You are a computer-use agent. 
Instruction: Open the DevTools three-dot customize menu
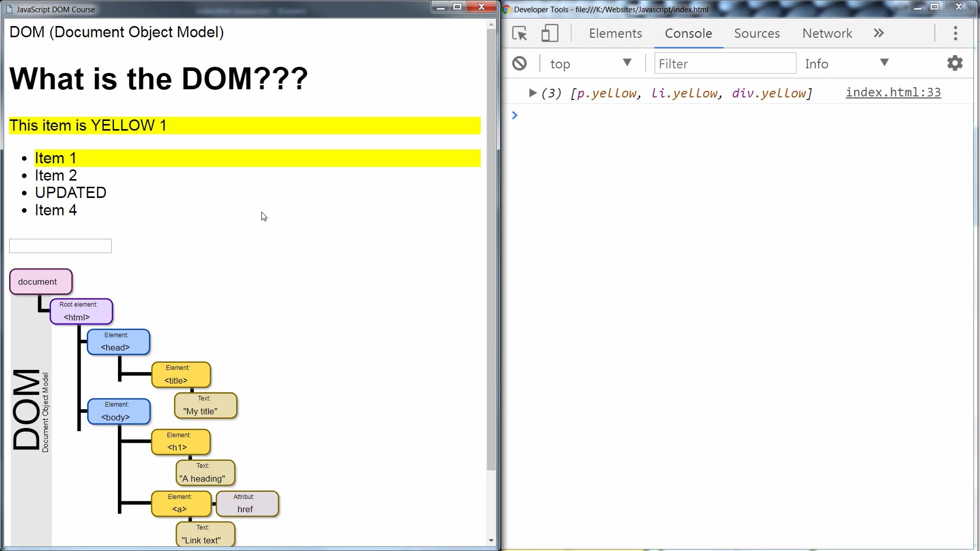coord(955,34)
